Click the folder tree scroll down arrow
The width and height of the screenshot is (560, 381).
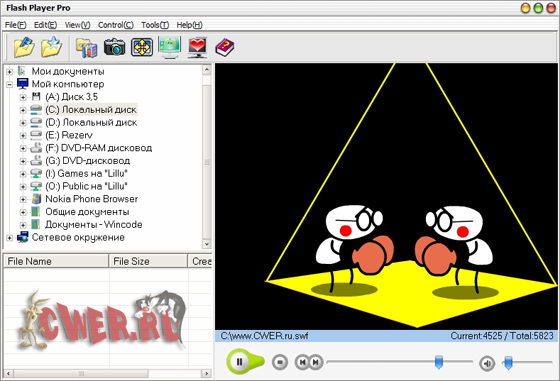(207, 244)
